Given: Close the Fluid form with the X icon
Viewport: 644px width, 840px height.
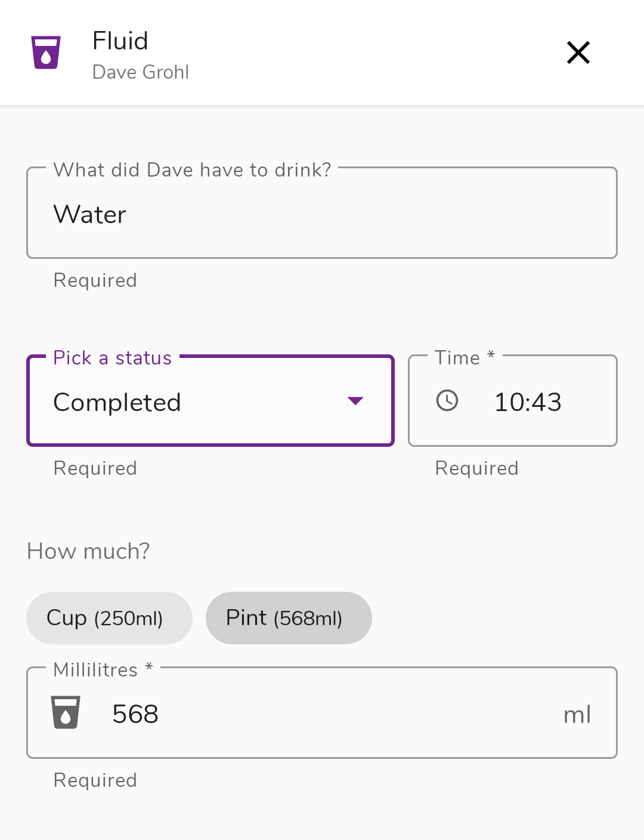Looking at the screenshot, I should pos(578,52).
